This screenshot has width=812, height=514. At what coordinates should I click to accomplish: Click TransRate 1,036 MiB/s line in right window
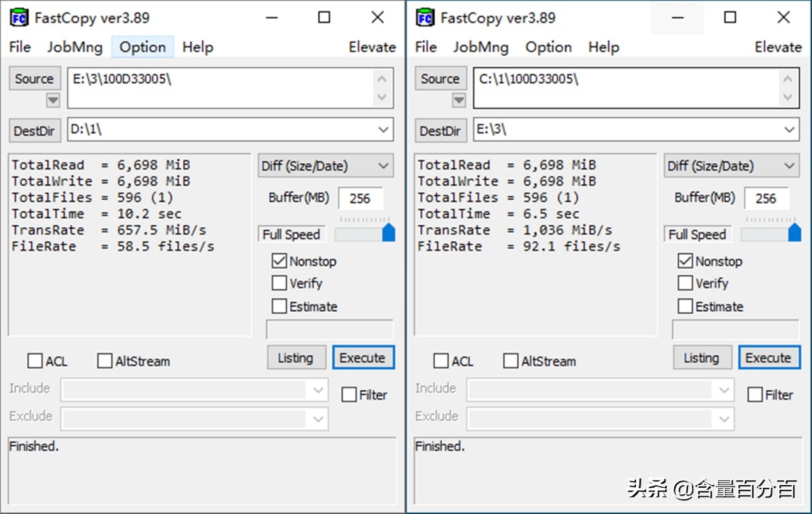515,230
